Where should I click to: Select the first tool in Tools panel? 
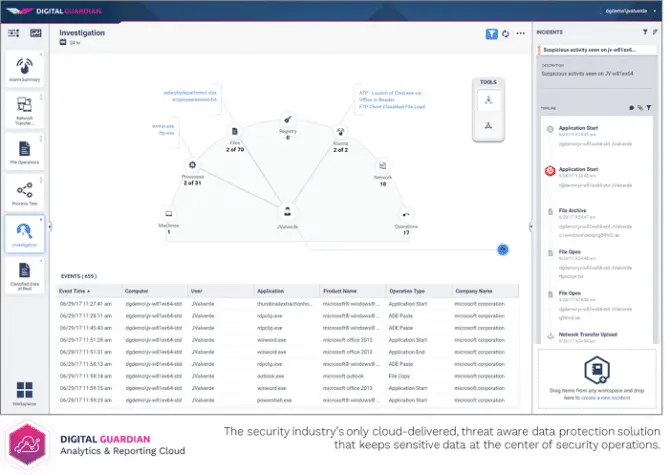488,100
